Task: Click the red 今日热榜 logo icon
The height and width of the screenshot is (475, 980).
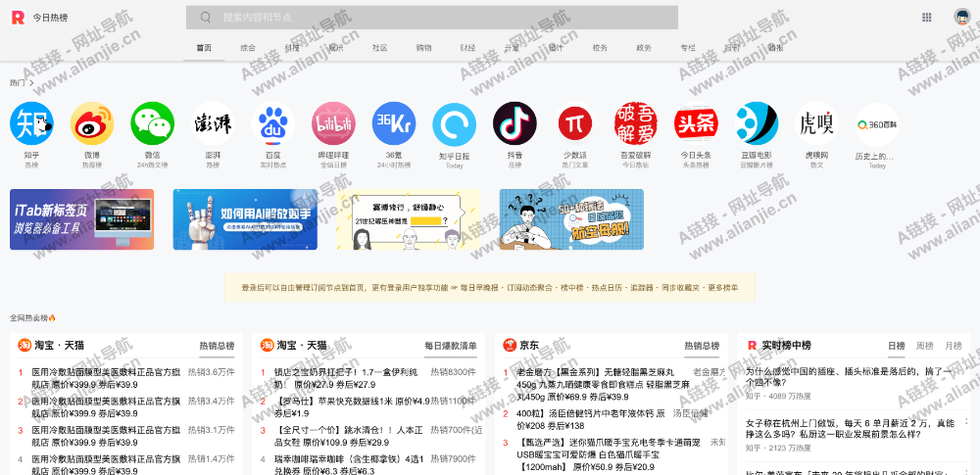Action: (x=18, y=18)
